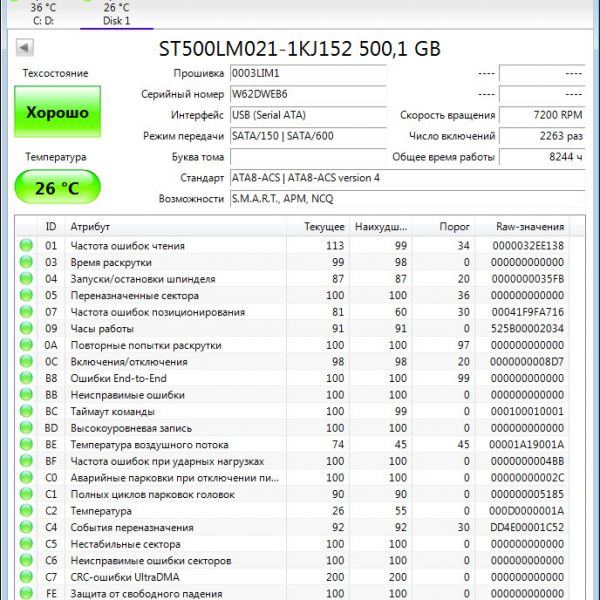Click status icon for Аварийные парковки row
The width and height of the screenshot is (600, 600).
[26, 478]
